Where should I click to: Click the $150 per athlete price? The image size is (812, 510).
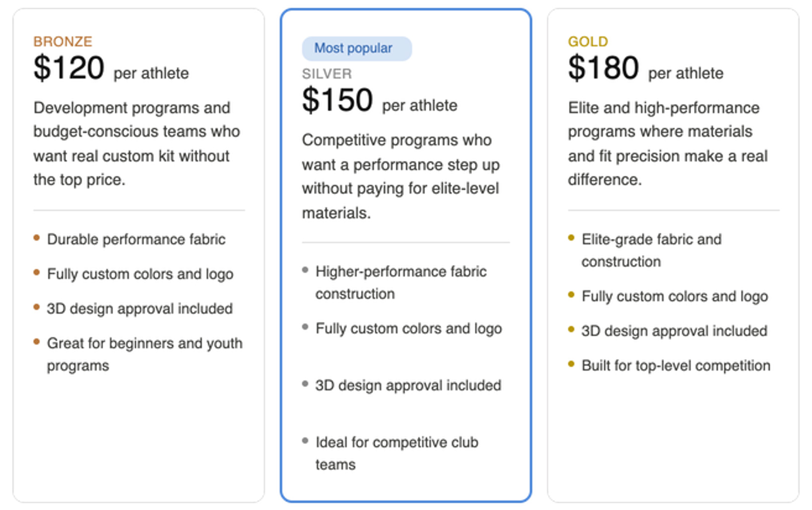380,100
